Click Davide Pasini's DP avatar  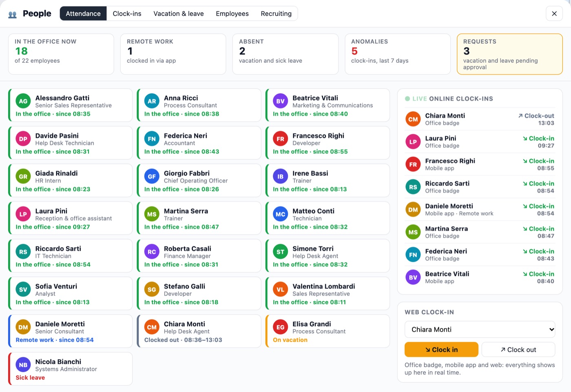point(23,139)
